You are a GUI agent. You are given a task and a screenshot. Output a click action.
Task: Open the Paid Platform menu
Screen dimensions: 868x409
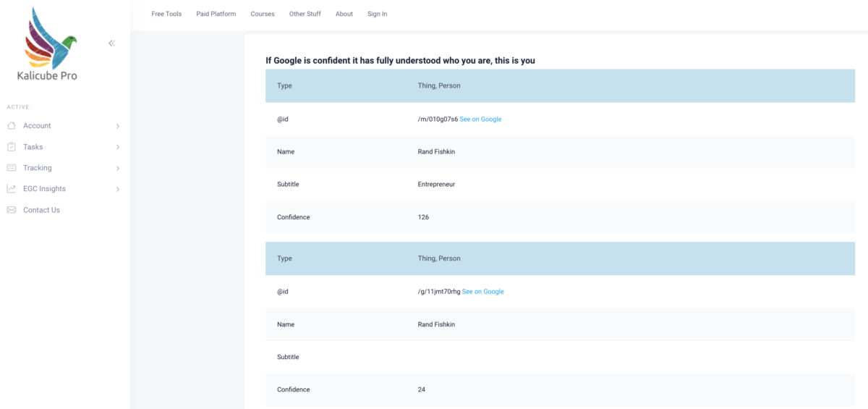tap(216, 14)
